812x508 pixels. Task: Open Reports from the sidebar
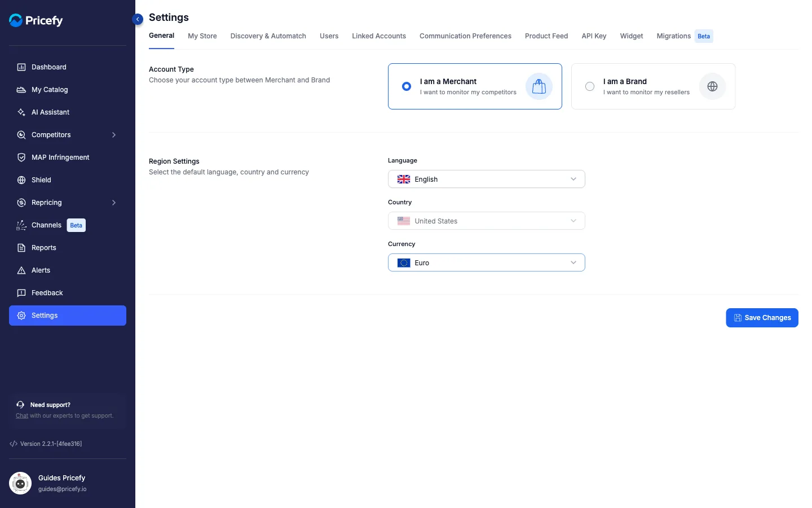68,248
